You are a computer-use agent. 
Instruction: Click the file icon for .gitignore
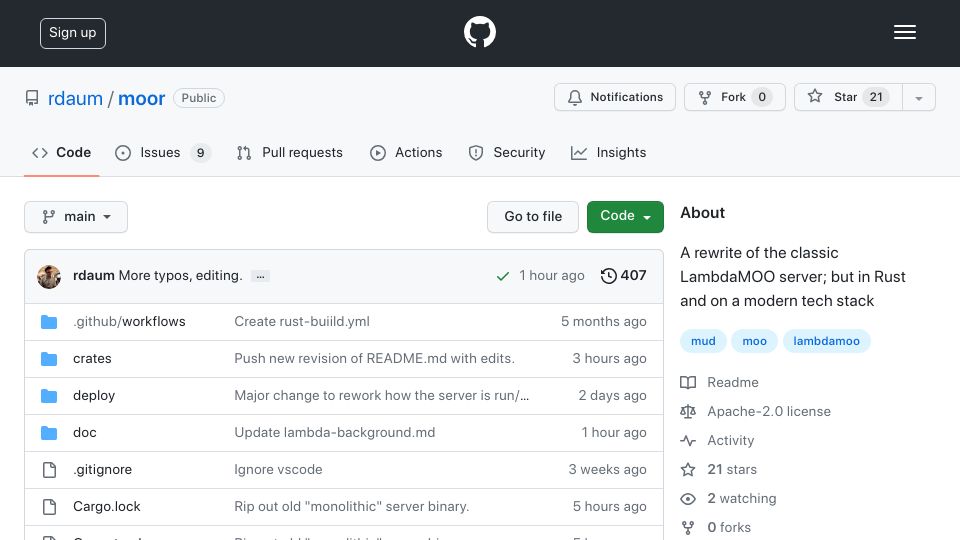coord(49,470)
